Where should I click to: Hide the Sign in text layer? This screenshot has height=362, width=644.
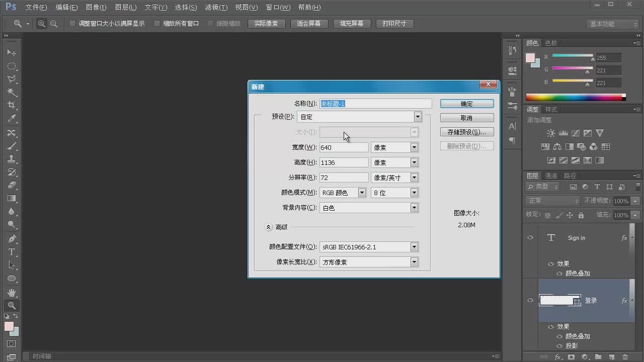coord(530,237)
